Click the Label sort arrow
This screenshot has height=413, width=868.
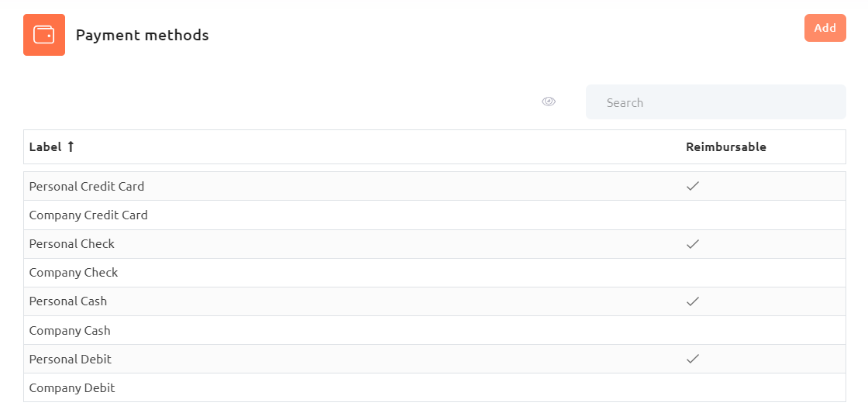(71, 146)
